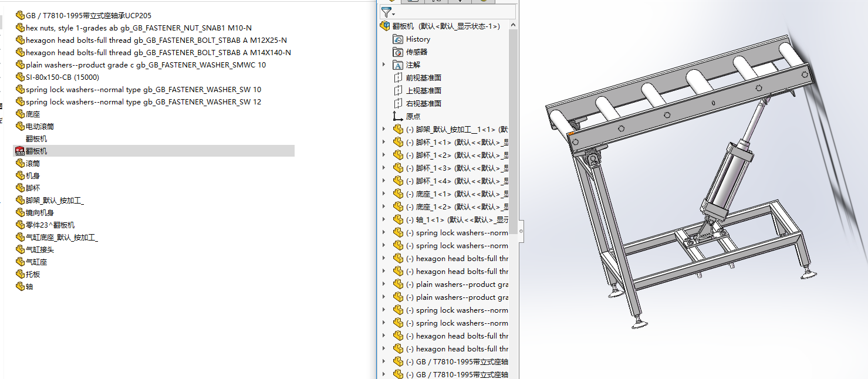The width and height of the screenshot is (868, 379).
Task: Expand the 脚杯_1<1> component node
Action: [384, 143]
